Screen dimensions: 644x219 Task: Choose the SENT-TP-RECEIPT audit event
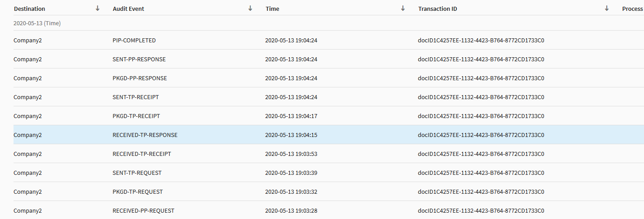(135, 97)
